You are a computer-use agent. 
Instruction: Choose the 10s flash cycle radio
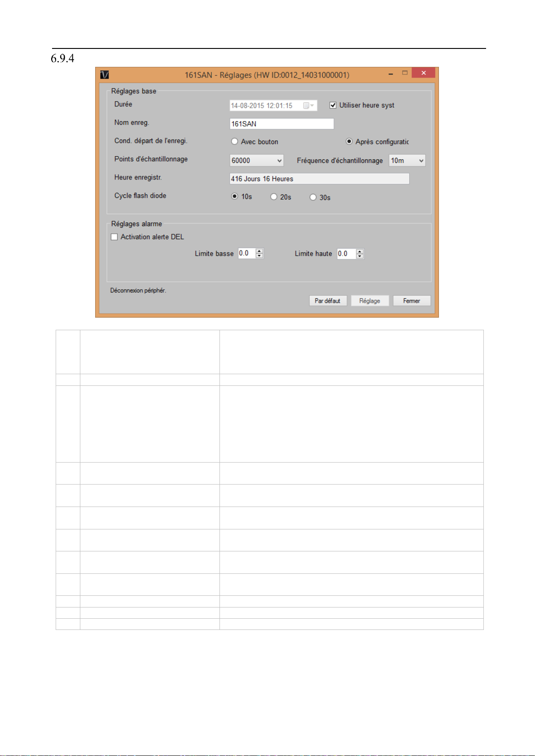[234, 197]
